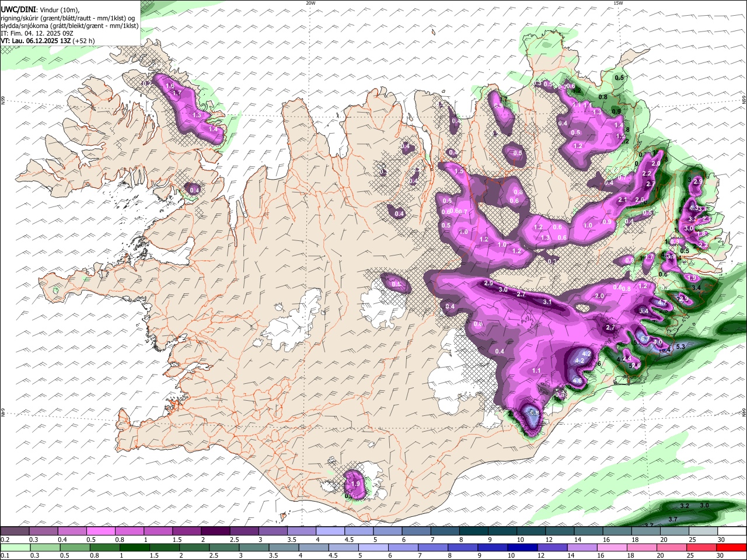Select the bright pink 0.5 snow legend swatch

coord(100,531)
